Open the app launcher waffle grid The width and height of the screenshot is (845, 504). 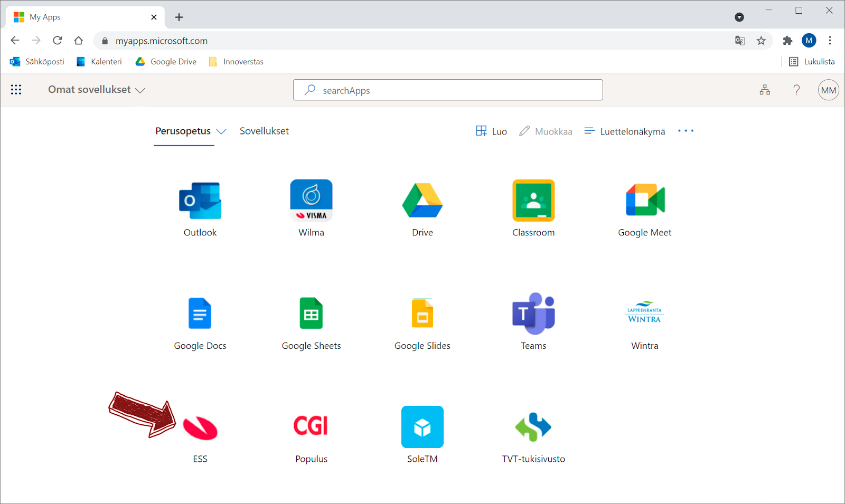tap(16, 90)
